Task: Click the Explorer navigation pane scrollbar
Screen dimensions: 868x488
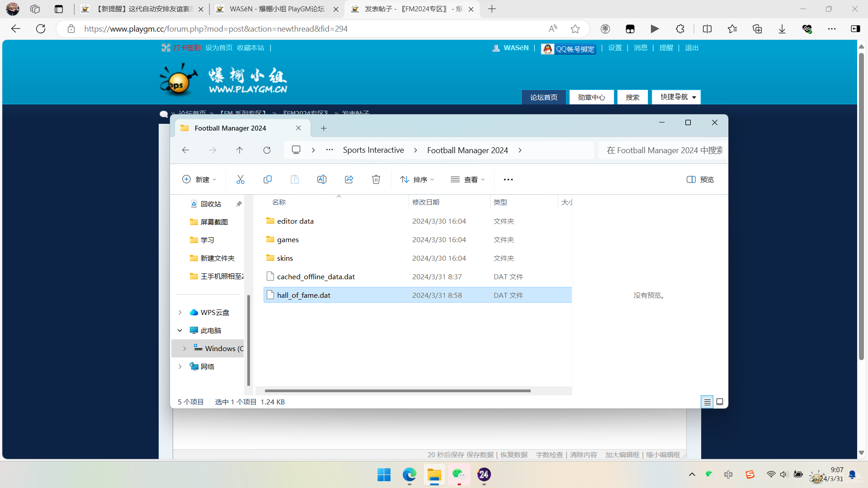Action: (x=249, y=340)
